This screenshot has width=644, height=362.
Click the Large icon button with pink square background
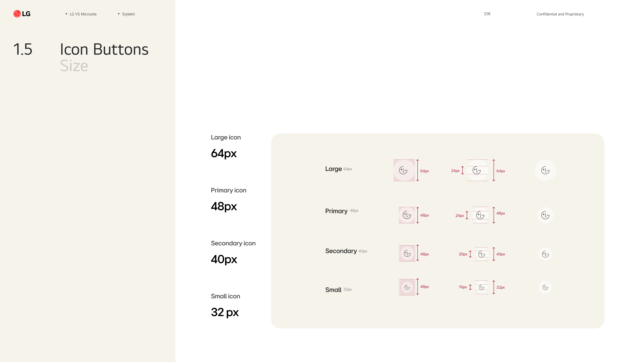coord(404,170)
